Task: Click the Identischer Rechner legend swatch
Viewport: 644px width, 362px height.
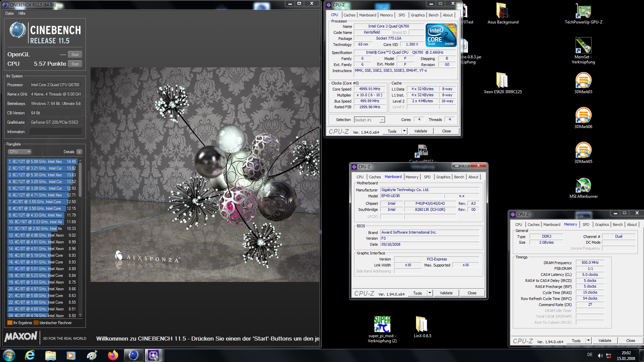Action: pos(36,323)
